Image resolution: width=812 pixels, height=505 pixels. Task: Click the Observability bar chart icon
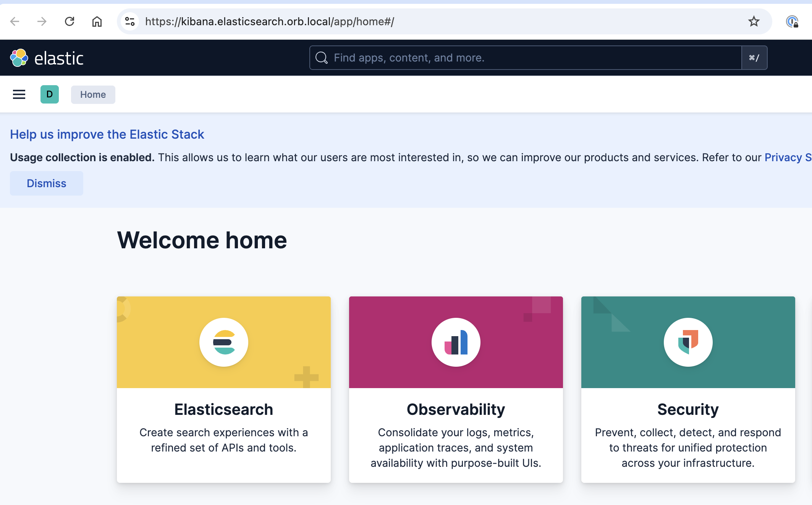(456, 342)
